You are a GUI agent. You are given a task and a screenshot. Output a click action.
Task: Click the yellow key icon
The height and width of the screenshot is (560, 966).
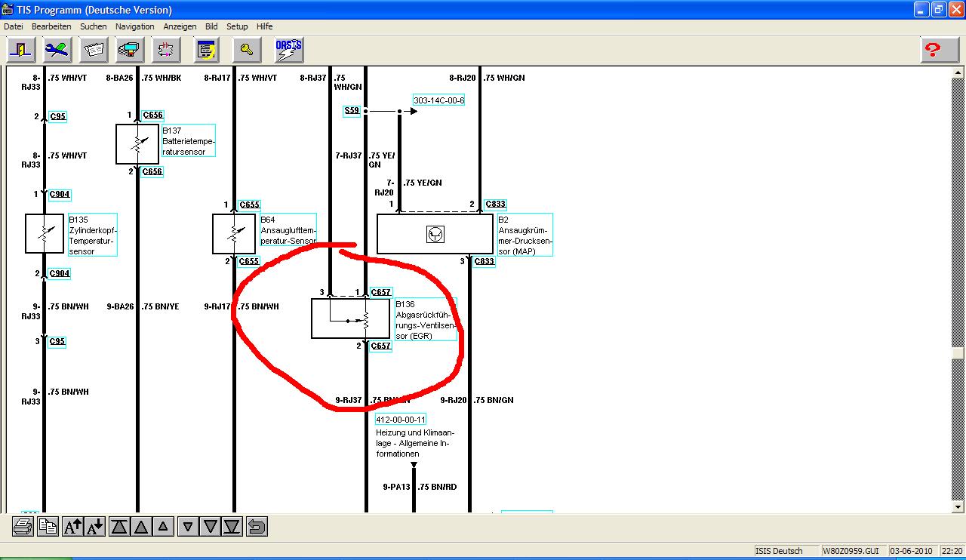(246, 50)
